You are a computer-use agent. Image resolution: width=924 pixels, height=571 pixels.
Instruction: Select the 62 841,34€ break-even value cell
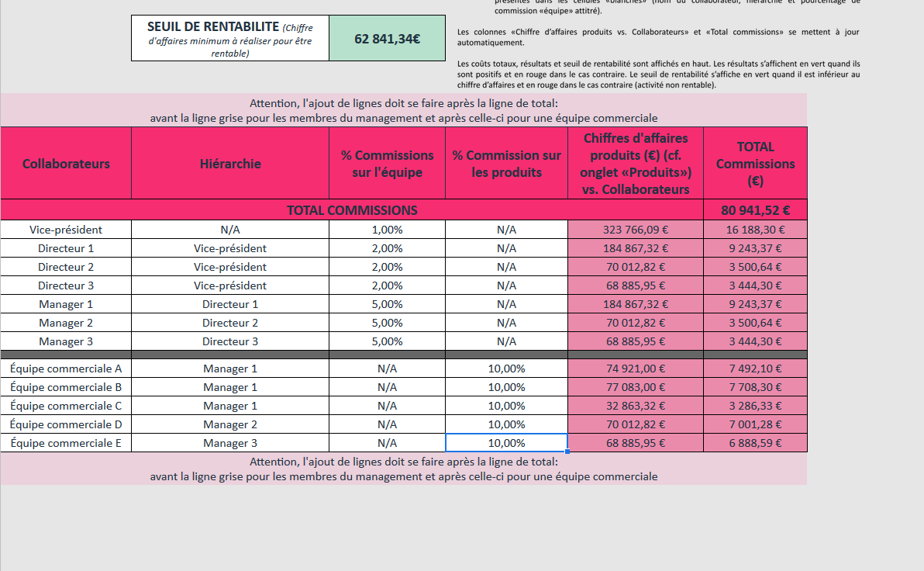(387, 38)
